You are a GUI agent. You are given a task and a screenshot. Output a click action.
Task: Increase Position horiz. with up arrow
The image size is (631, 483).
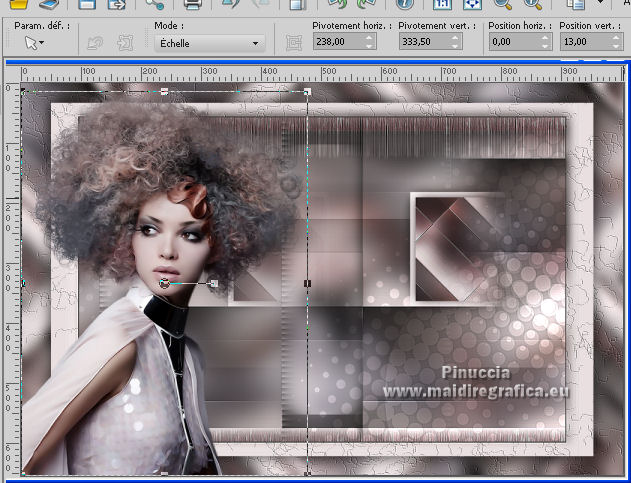point(546,38)
